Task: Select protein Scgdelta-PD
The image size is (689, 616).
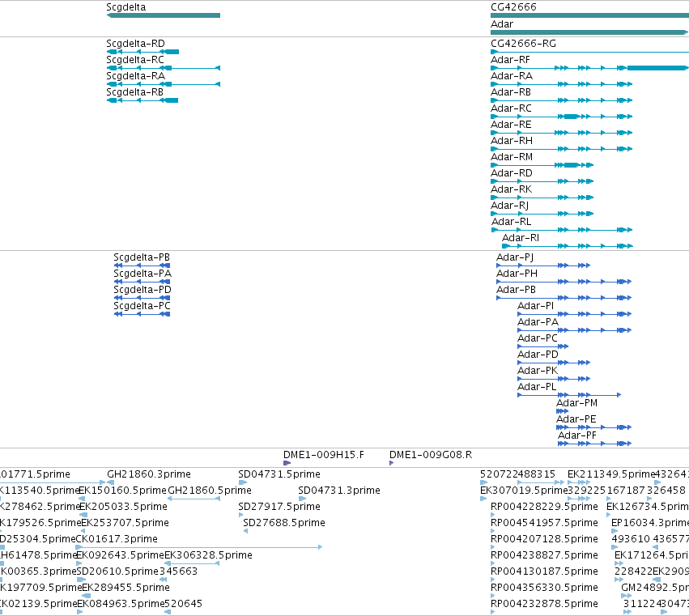Action: coord(142,290)
